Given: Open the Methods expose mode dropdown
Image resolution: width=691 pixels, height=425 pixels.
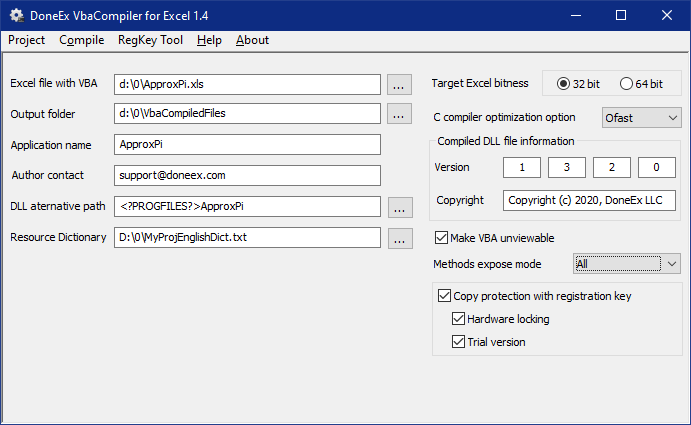Looking at the screenshot, I should pos(627,264).
